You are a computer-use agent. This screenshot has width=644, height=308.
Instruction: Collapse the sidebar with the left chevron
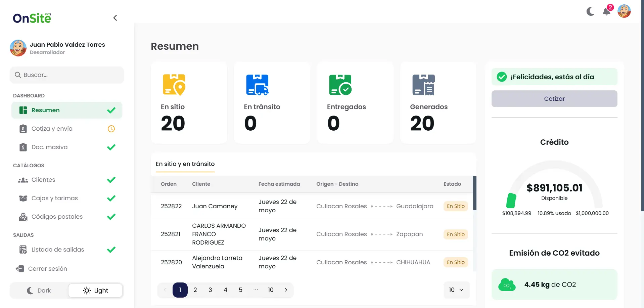click(115, 18)
